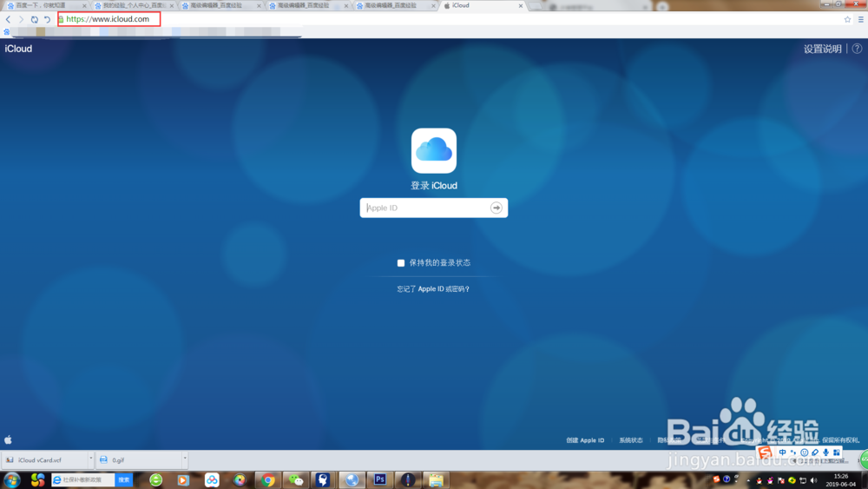Screen dimensions: 868x489
Task: Close the iCloud browser tab
Action: pos(520,5)
